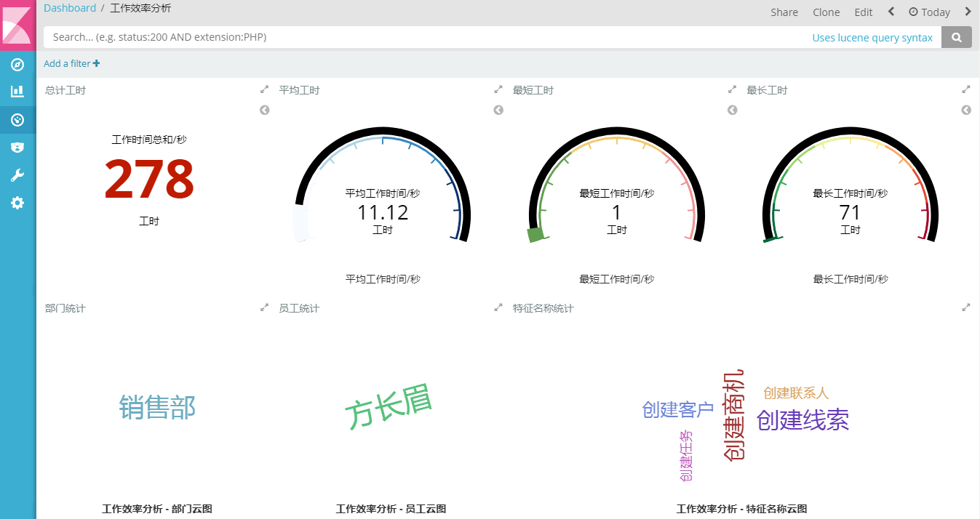Click the Dashboard breadcrumb link
Image resolution: width=980 pixels, height=519 pixels.
[x=70, y=8]
